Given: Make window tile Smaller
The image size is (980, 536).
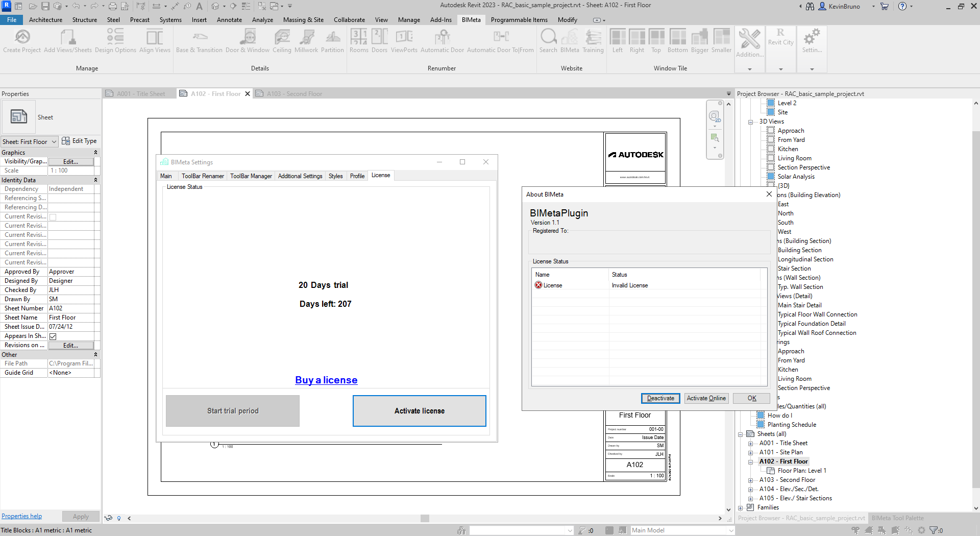Looking at the screenshot, I should click(x=722, y=41).
